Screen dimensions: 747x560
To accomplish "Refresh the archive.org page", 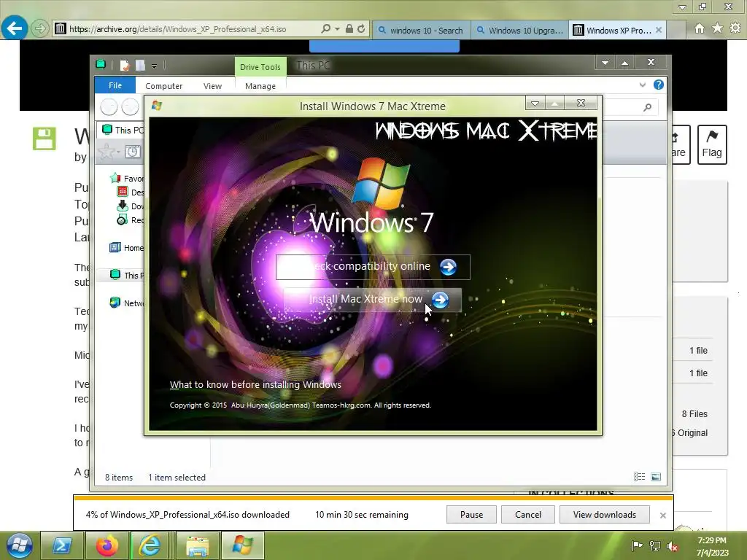I will click(362, 28).
